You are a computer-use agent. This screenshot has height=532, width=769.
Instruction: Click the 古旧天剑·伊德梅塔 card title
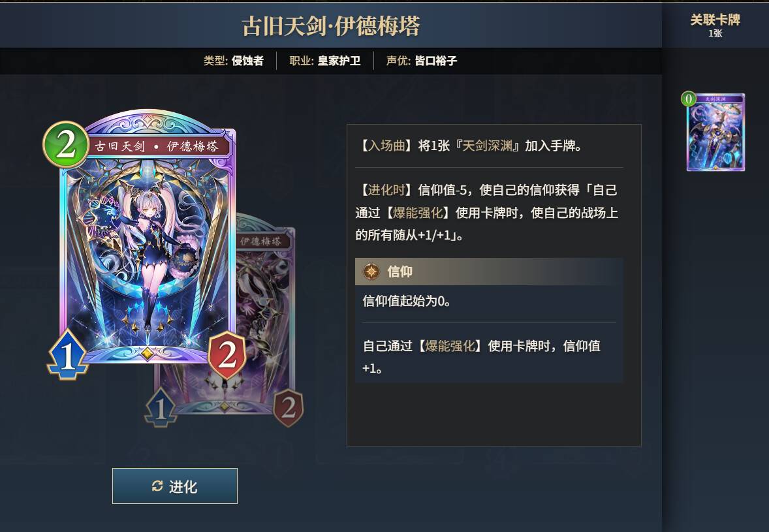point(331,25)
